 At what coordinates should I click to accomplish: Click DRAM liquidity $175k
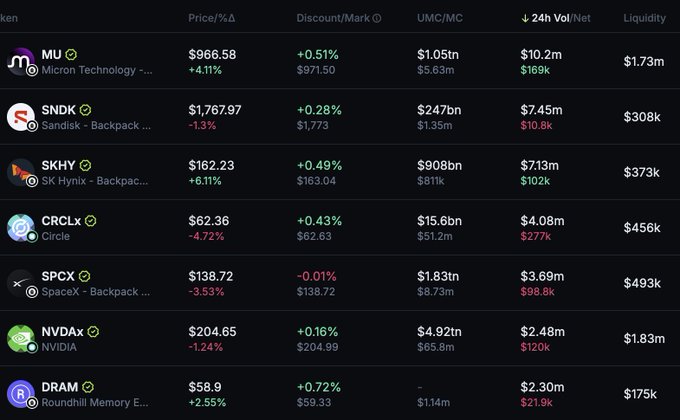pyautogui.click(x=640, y=394)
